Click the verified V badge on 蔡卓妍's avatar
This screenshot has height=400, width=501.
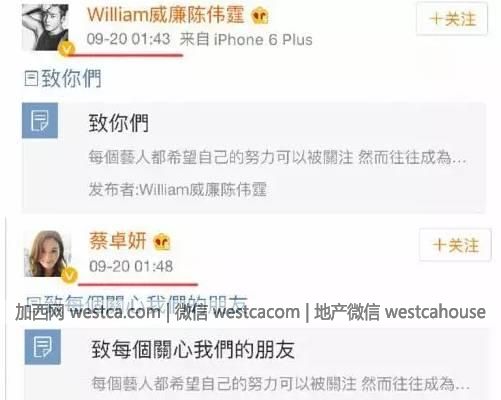[69, 275]
